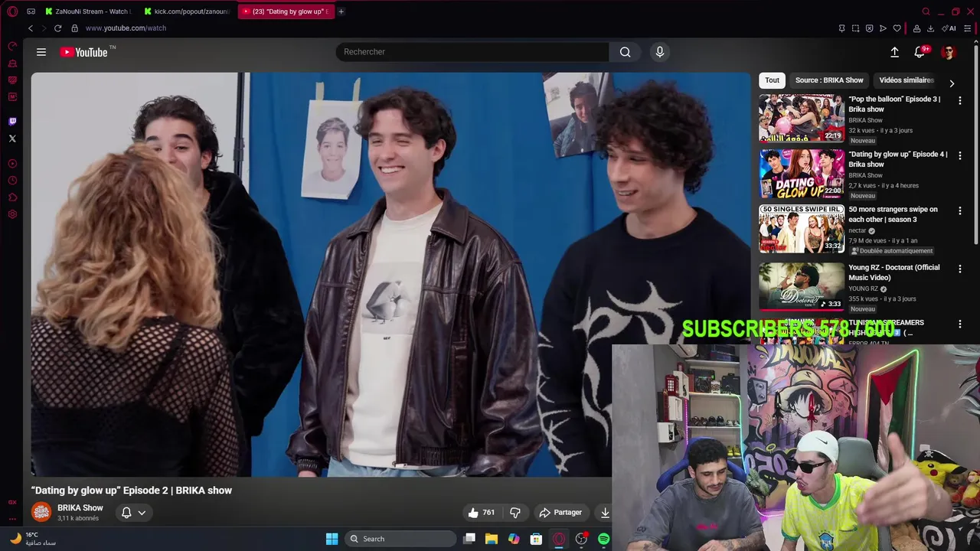Open a new browser tab
Screen dimensions: 980x551
341,11
